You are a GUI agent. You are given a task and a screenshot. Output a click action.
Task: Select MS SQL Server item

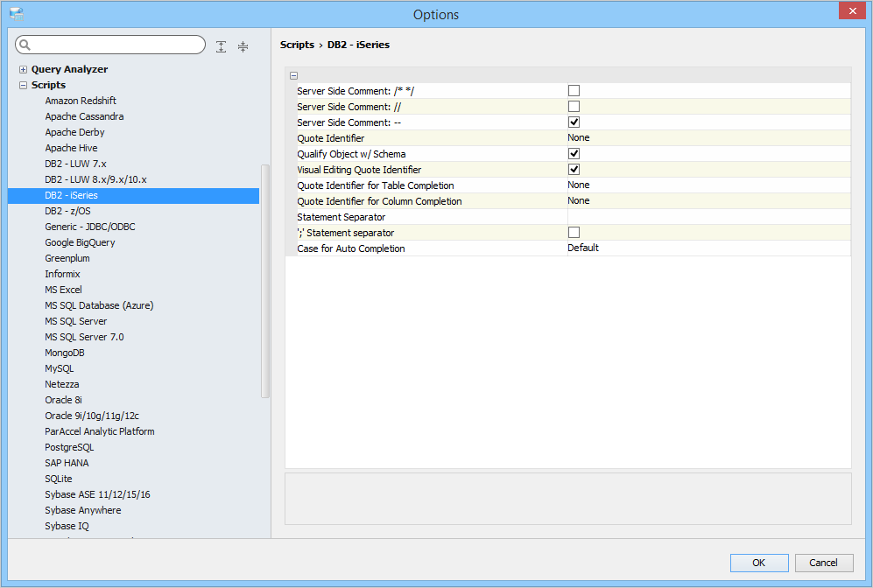click(75, 321)
